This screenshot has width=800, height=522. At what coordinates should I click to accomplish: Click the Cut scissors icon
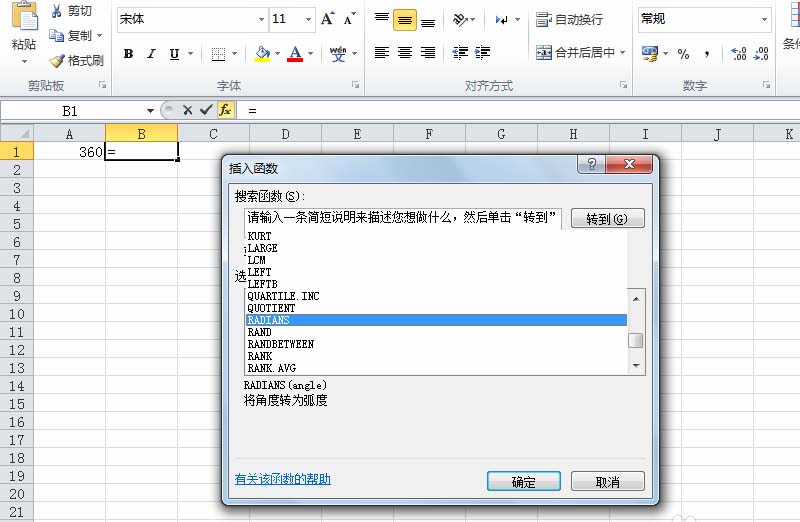57,11
